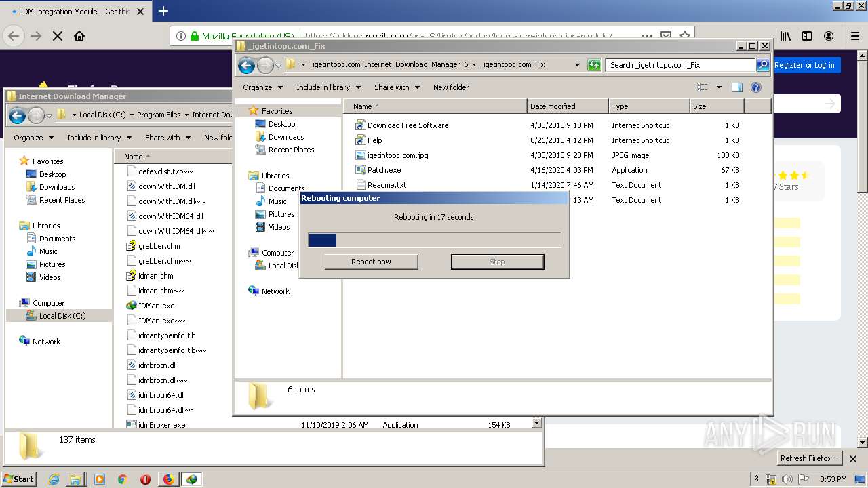868x488 pixels.
Task: Click the reboot countdown progress bar
Action: coord(435,240)
